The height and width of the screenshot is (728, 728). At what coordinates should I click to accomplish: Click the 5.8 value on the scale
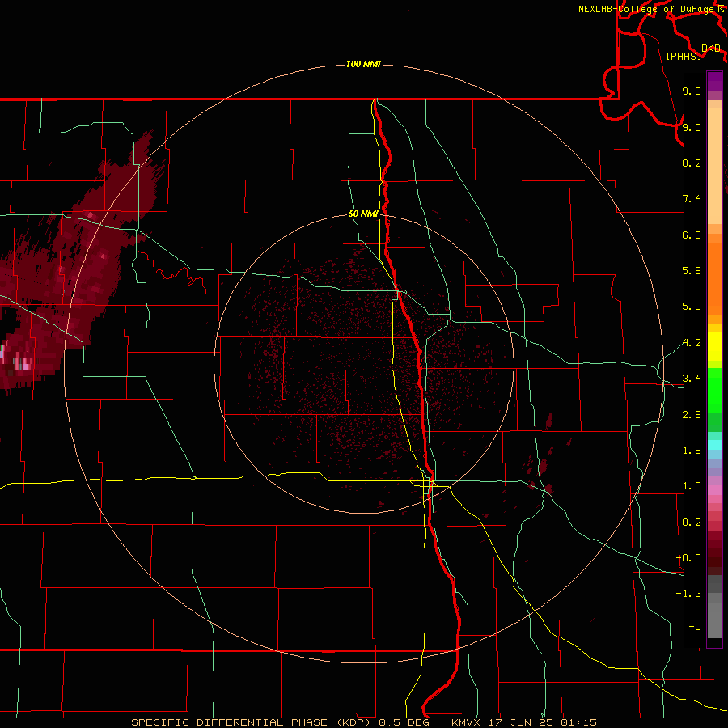pyautogui.click(x=692, y=271)
